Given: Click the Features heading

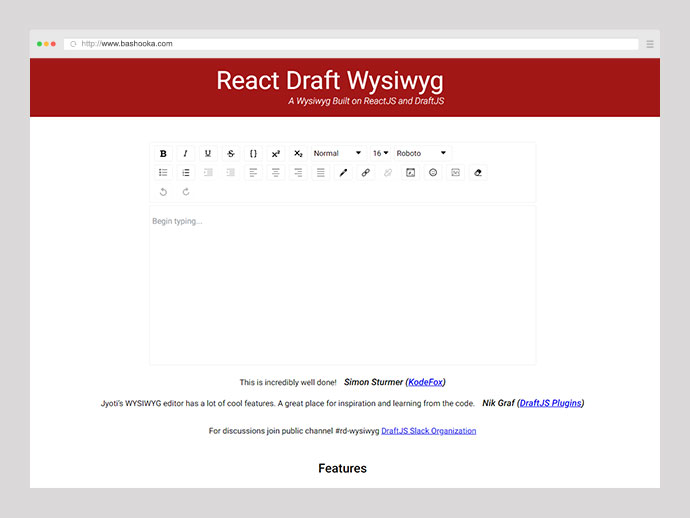Looking at the screenshot, I should click(342, 468).
